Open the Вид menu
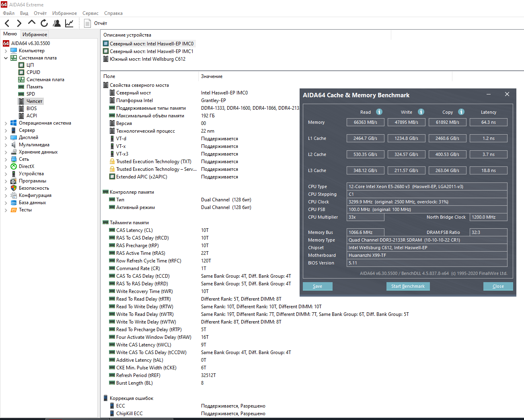This screenshot has height=420, width=524. [24, 13]
